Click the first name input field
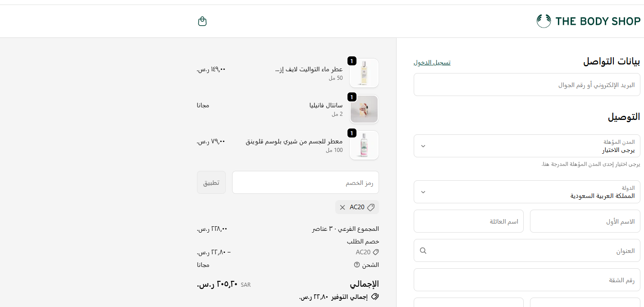644x307 pixels. coord(585,221)
